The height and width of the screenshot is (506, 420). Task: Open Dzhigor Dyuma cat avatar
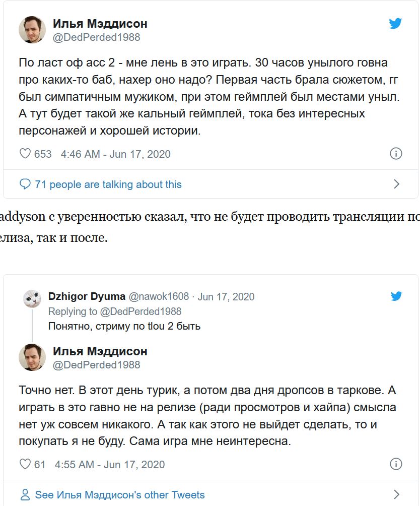point(32,298)
